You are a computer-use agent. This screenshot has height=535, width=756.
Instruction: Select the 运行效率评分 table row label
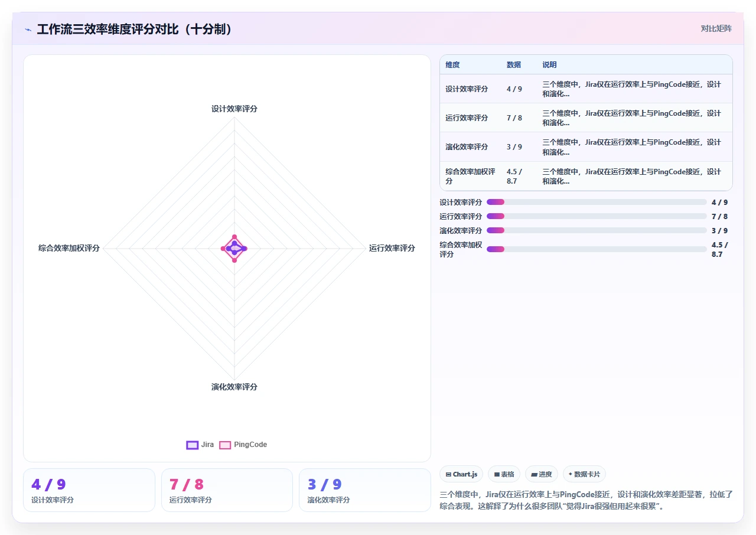click(467, 118)
